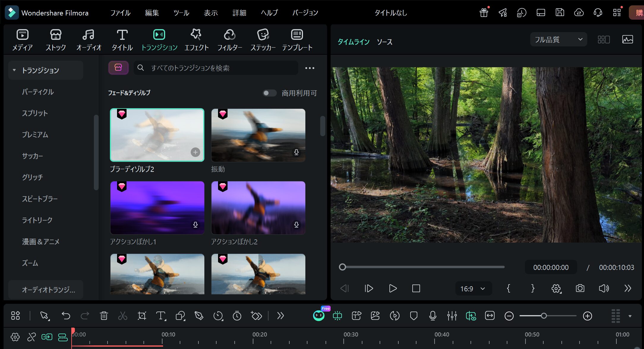Click the transition search field
This screenshot has width=644, height=349.
(x=216, y=68)
